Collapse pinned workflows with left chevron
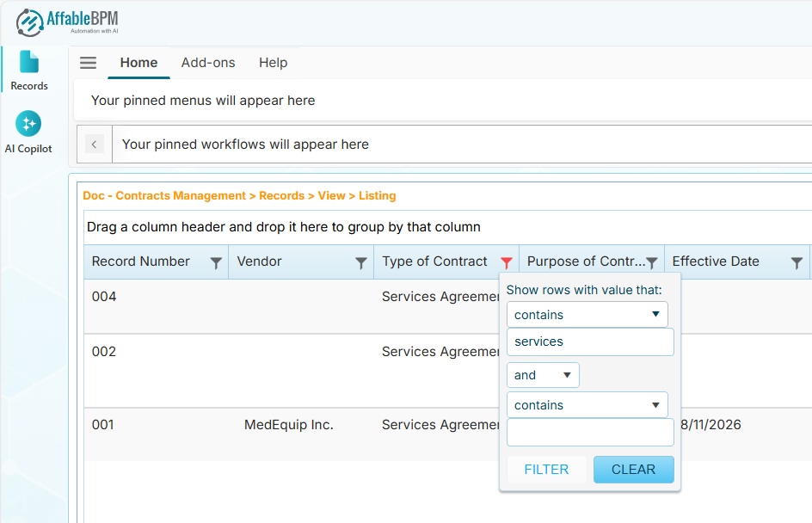 click(95, 145)
